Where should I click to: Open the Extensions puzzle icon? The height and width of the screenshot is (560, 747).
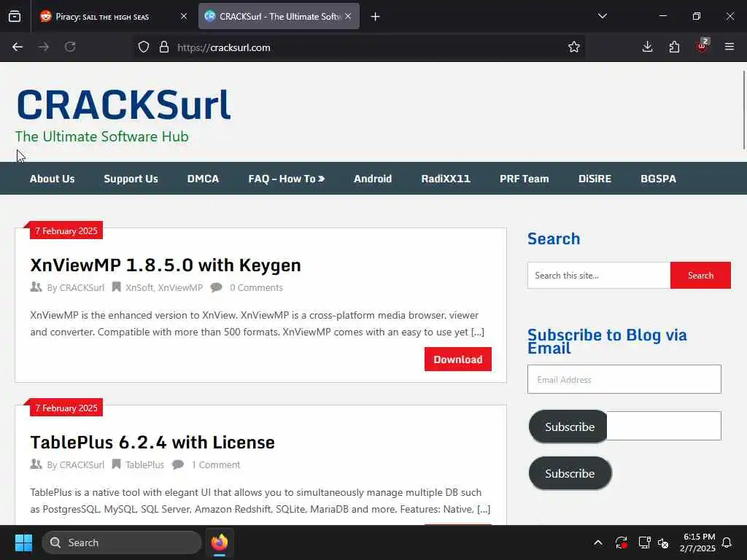[674, 47]
